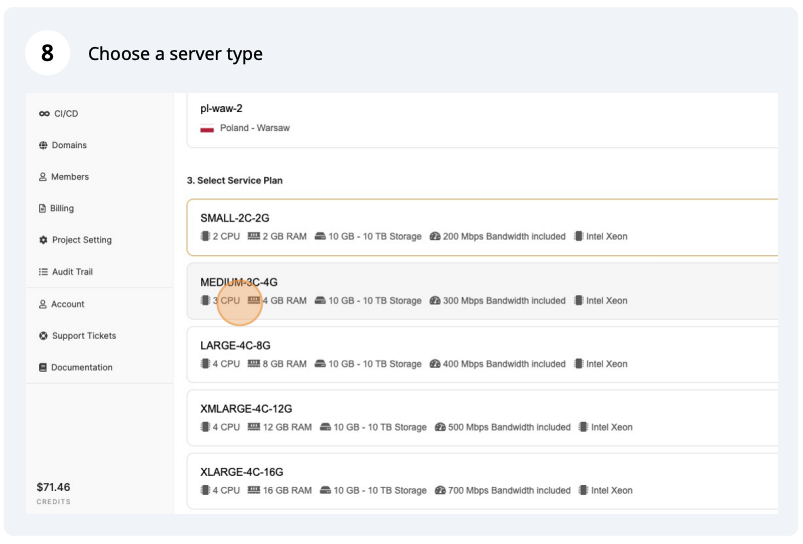This screenshot has height=544, width=803.
Task: Click the Project Setting gear icon
Action: [x=43, y=241]
